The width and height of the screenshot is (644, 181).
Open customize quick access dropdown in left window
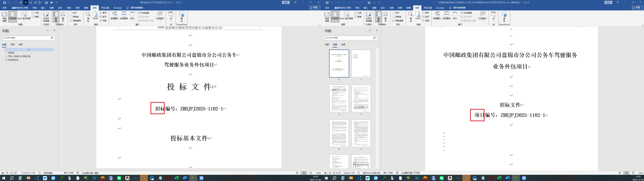tap(56, 3)
